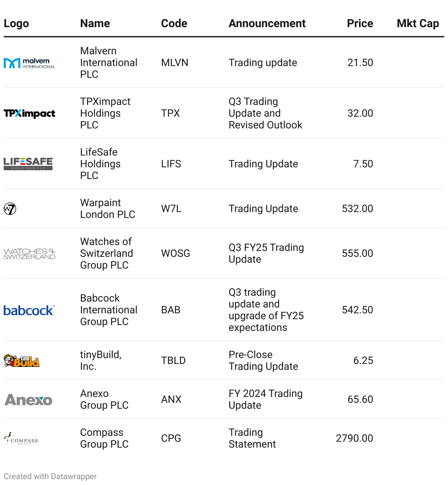
Task: Click the blue babcock logo
Action: click(29, 310)
